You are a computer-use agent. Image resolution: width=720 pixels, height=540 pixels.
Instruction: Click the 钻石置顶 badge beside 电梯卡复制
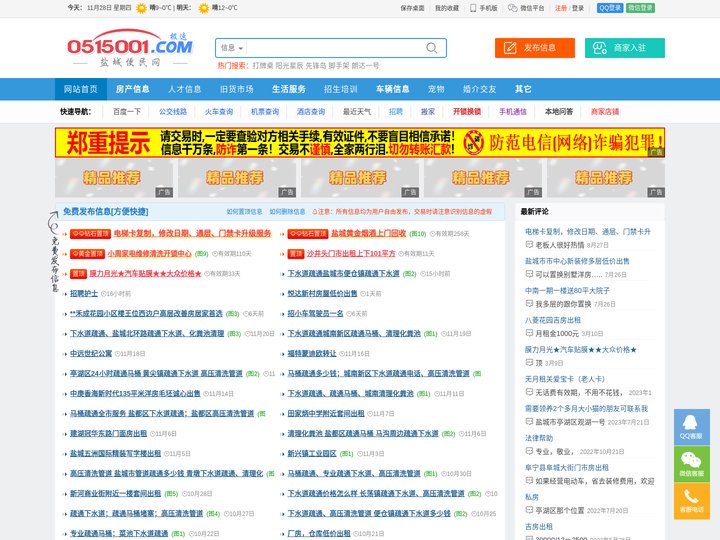click(x=90, y=234)
